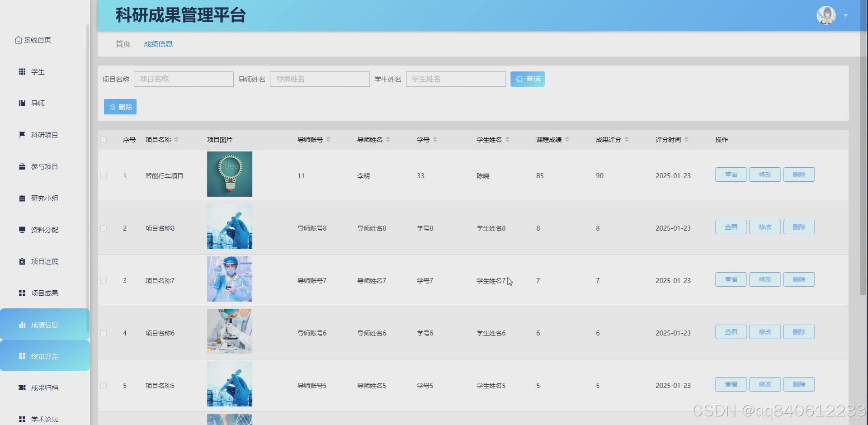
Task: Click 修改 in 项目名称7 row
Action: pyautogui.click(x=765, y=279)
